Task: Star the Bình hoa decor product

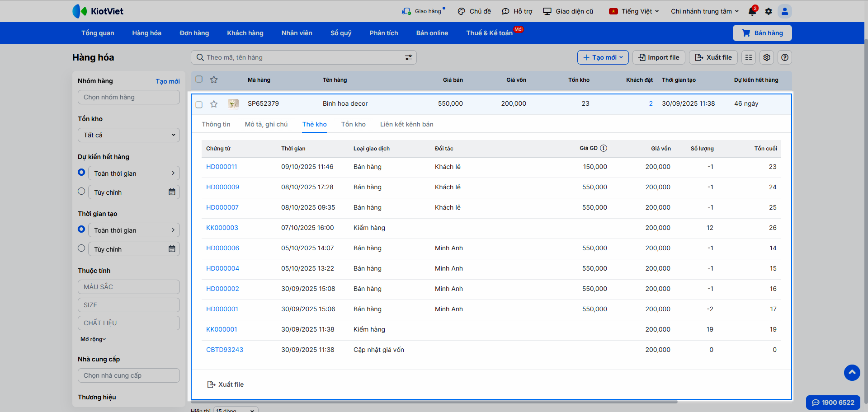Action: pyautogui.click(x=214, y=104)
